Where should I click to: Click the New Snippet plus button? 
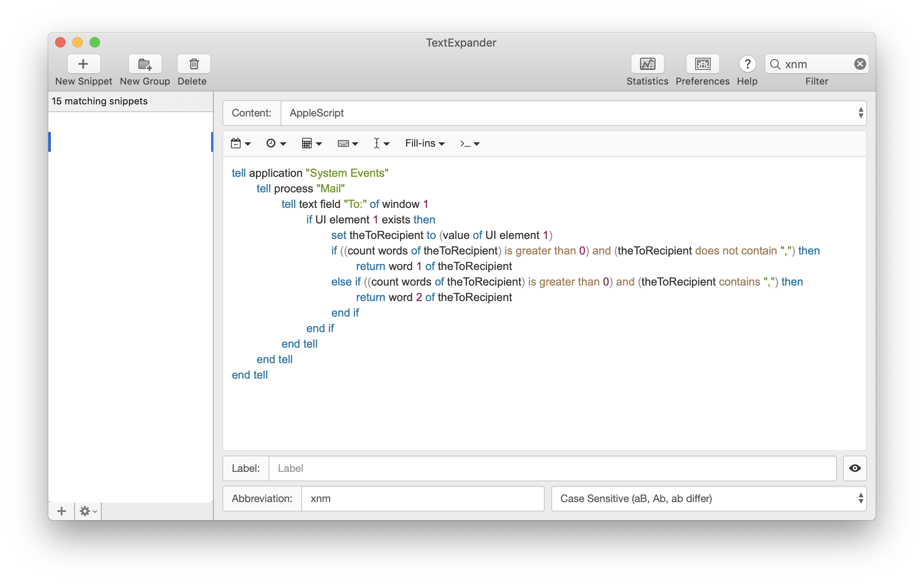[84, 64]
